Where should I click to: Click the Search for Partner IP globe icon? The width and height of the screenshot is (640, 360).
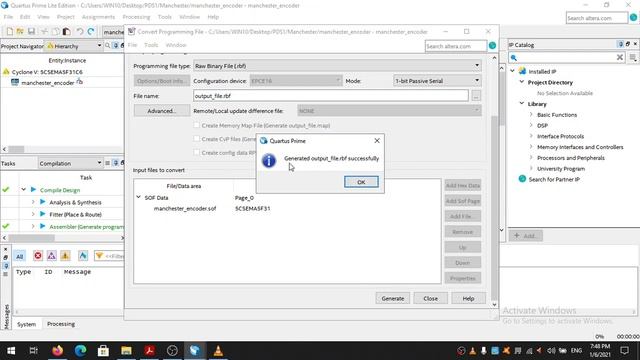click(x=522, y=179)
